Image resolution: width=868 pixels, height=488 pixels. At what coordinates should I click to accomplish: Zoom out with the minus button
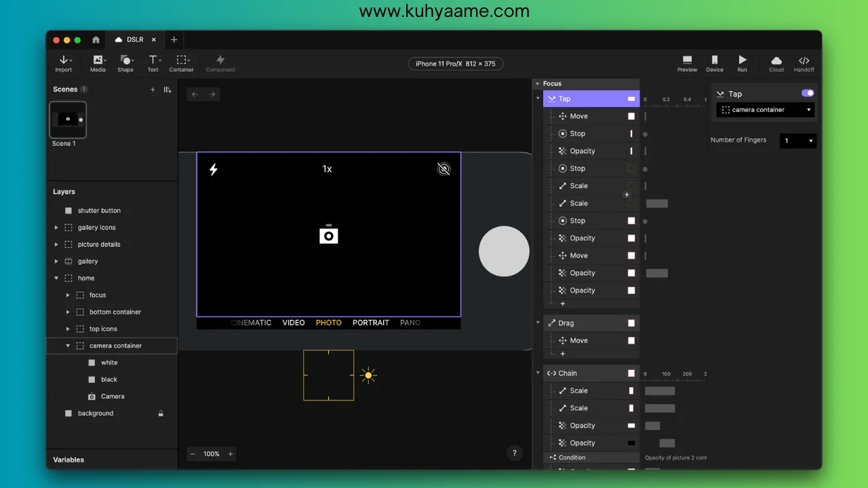(193, 454)
